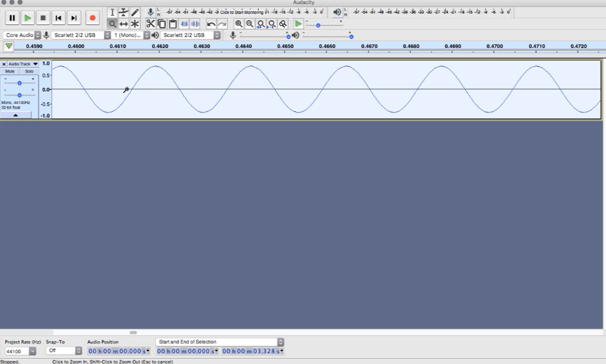
Task: Collapse the audio track panel
Action: point(15,115)
